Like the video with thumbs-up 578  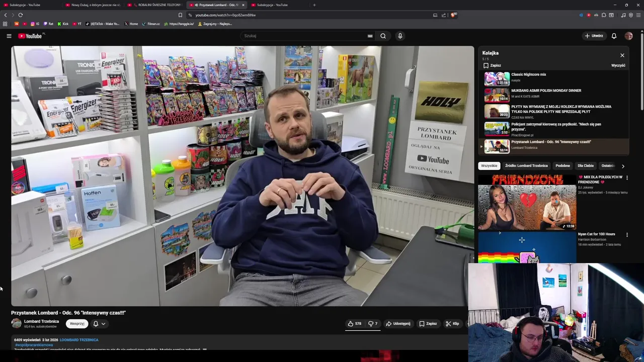pos(355,324)
